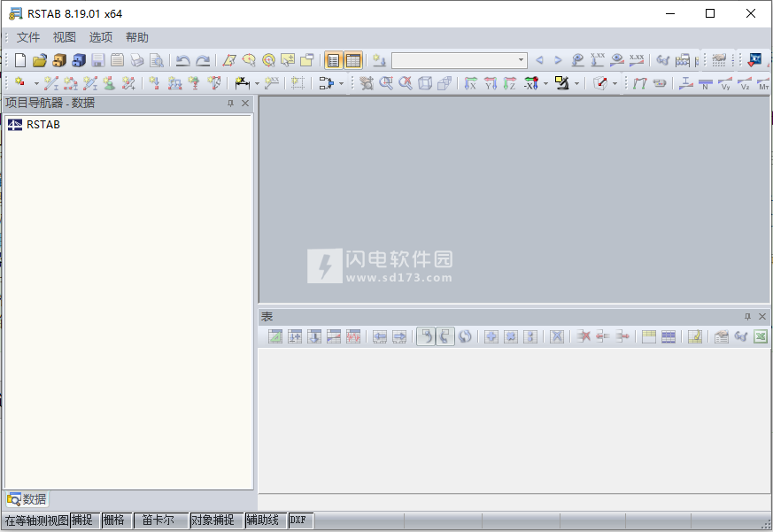View model in X direction
This screenshot has width=773, height=532.
pos(471,83)
